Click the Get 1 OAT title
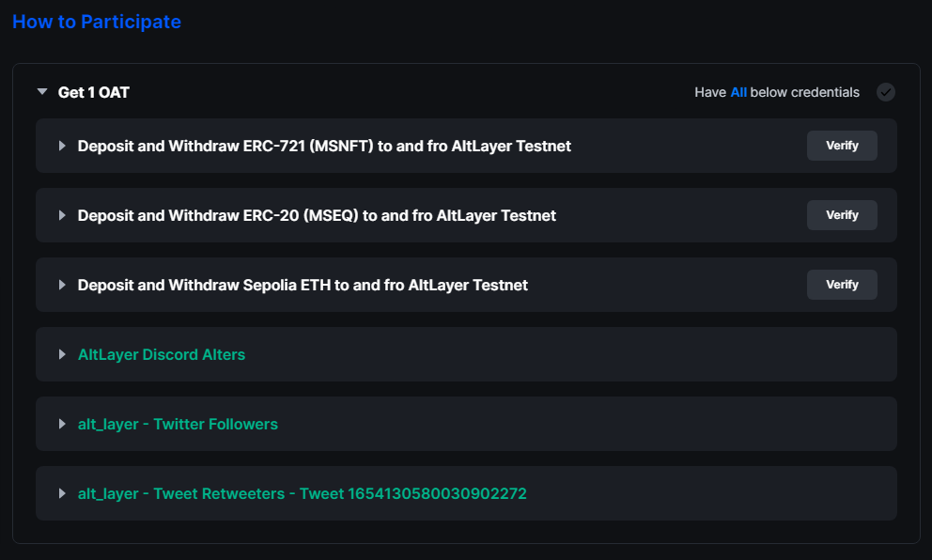 click(93, 92)
